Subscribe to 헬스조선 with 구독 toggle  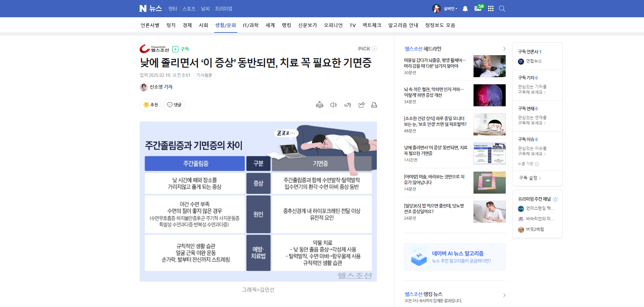[x=181, y=49]
